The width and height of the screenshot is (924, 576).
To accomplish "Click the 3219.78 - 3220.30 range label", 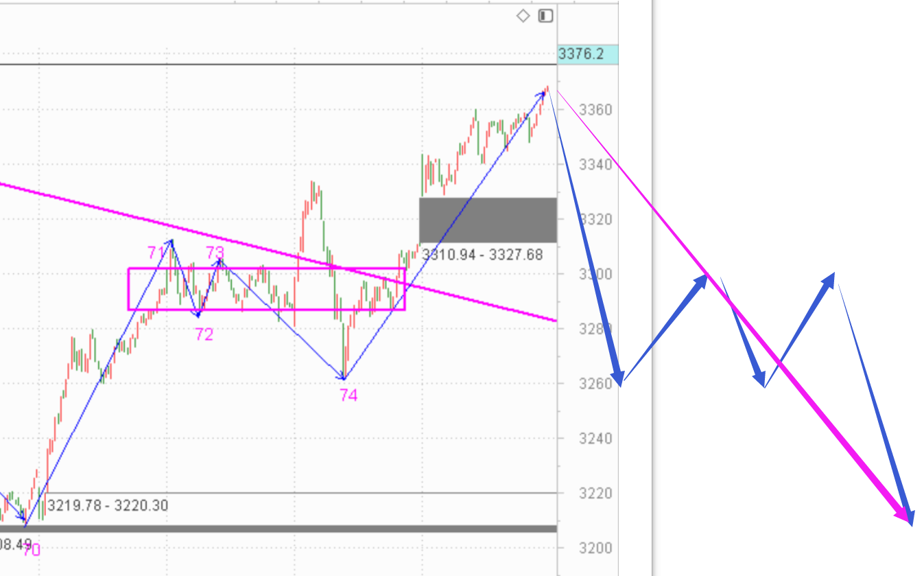I will coord(108,506).
